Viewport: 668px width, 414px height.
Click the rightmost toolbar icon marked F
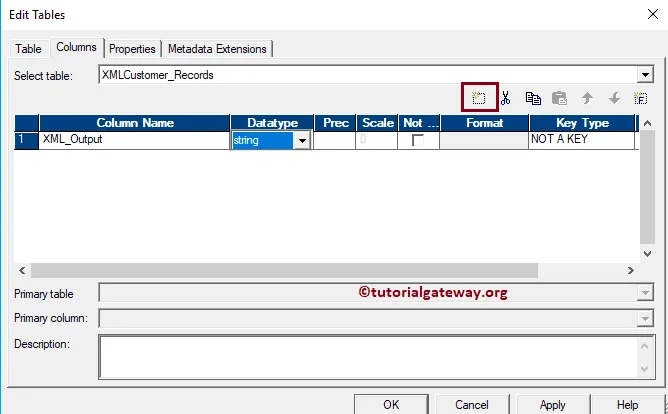640,98
